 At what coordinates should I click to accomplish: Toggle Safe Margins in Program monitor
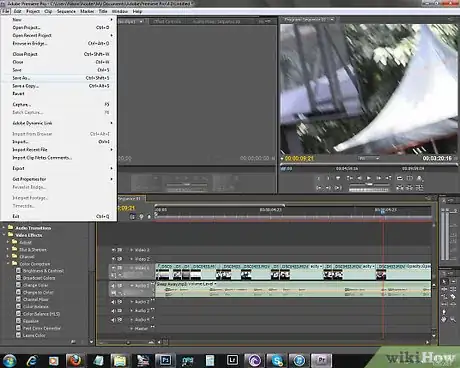pos(410,178)
